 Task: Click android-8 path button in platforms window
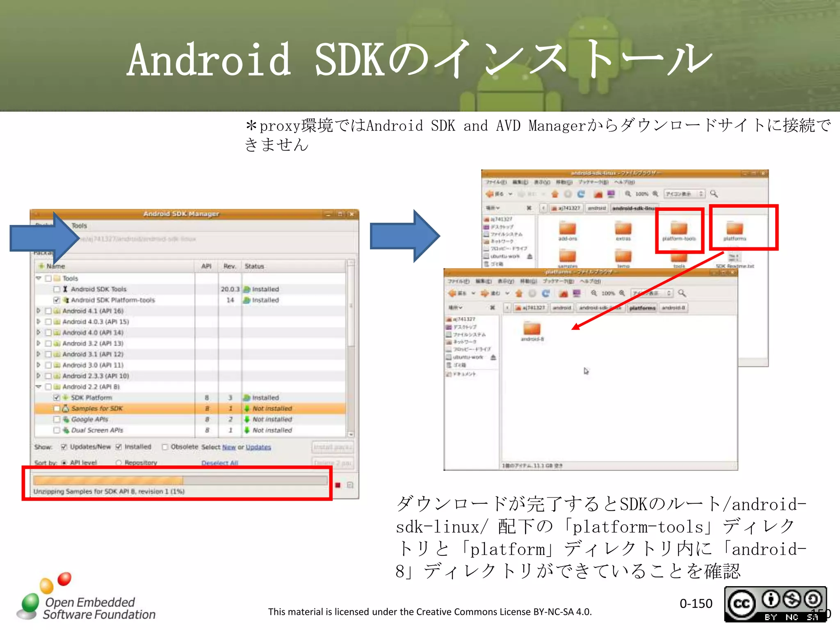pyautogui.click(x=673, y=308)
